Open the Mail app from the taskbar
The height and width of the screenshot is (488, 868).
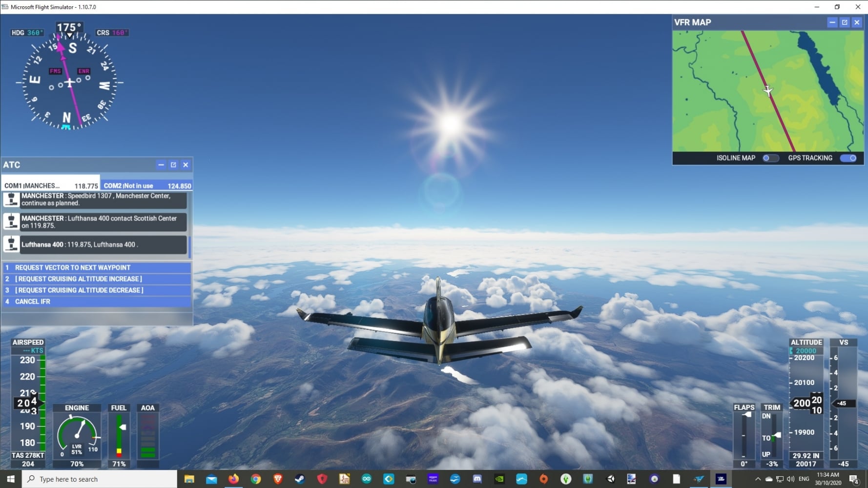pos(211,479)
